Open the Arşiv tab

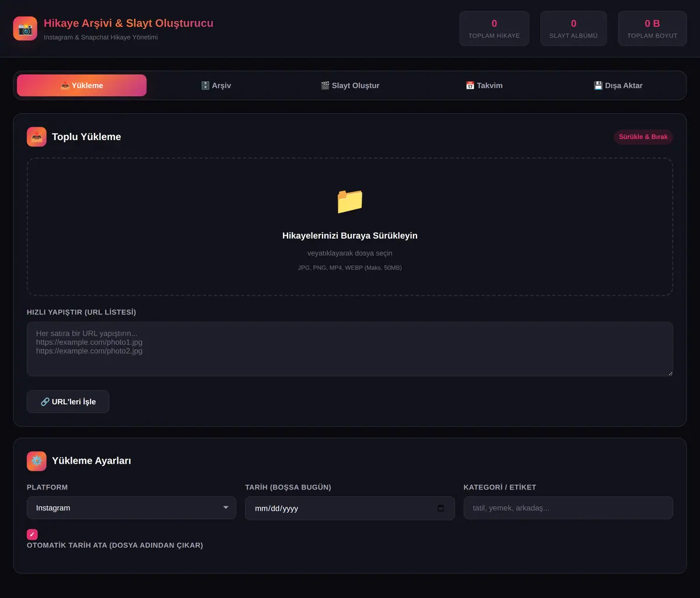pos(216,85)
